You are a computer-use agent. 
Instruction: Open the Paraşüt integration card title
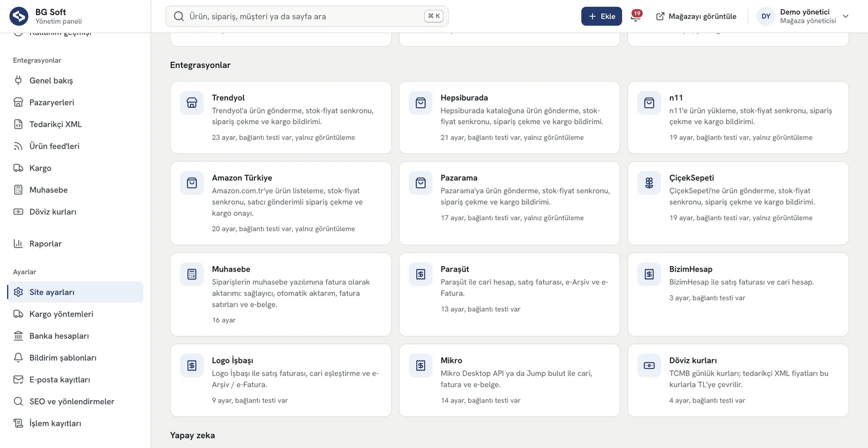(455, 269)
